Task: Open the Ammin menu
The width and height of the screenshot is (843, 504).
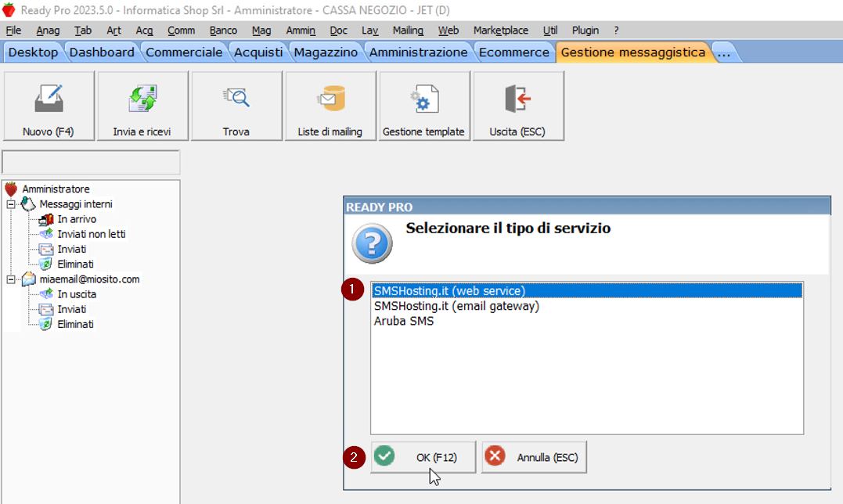Action: tap(301, 31)
